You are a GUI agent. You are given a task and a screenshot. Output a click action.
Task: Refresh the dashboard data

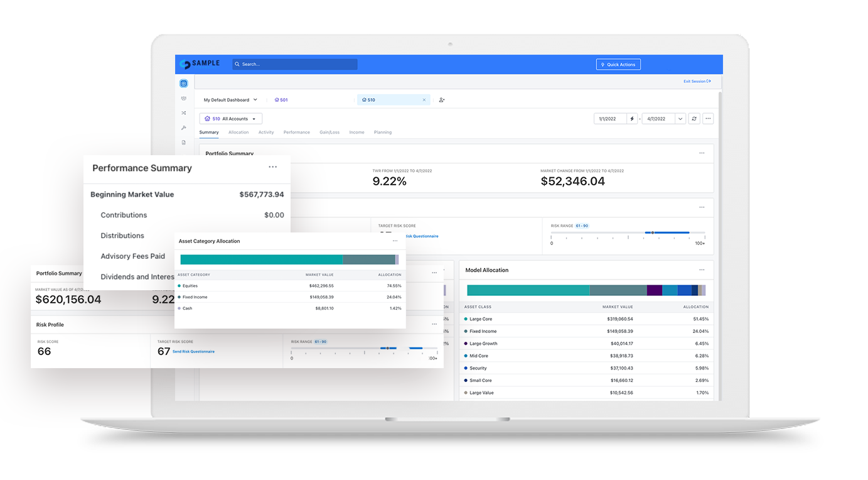click(x=694, y=119)
